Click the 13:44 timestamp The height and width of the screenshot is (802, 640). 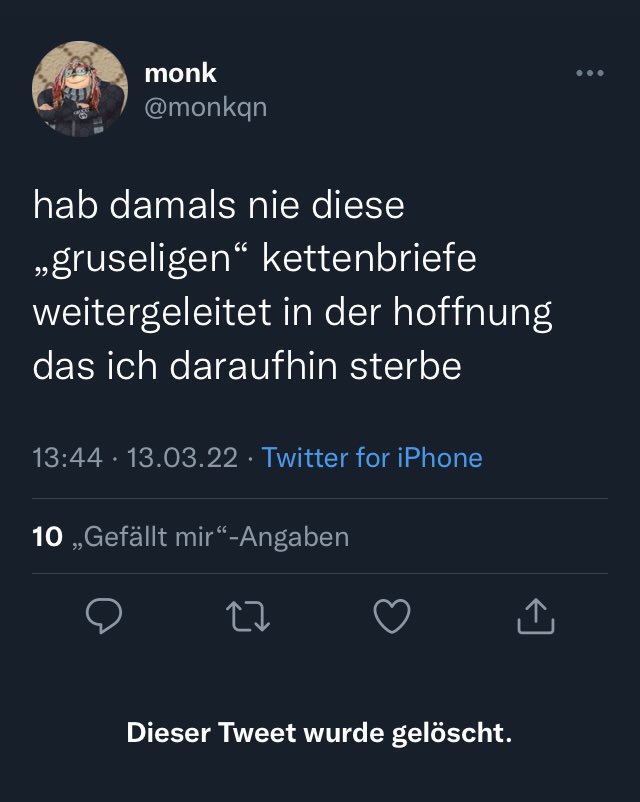coord(68,458)
